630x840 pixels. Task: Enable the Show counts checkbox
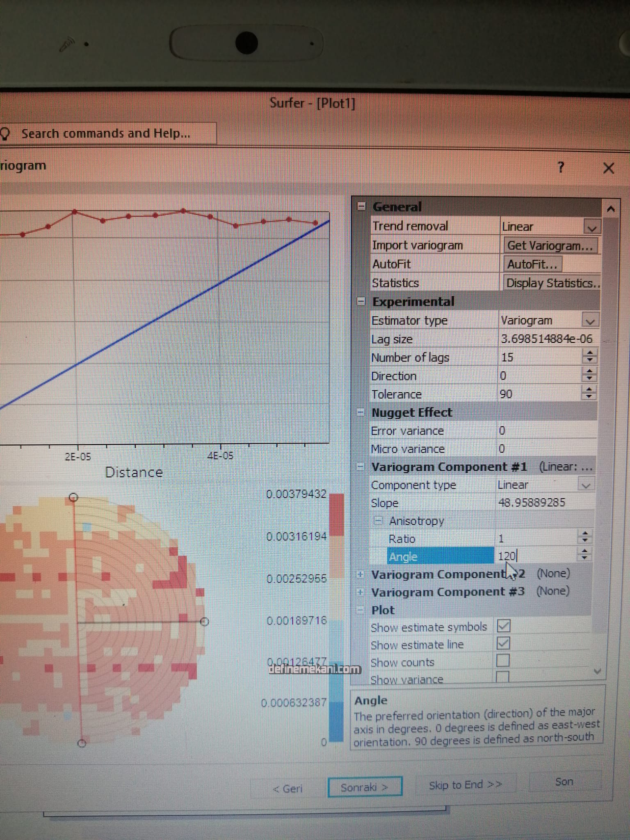pos(503,661)
